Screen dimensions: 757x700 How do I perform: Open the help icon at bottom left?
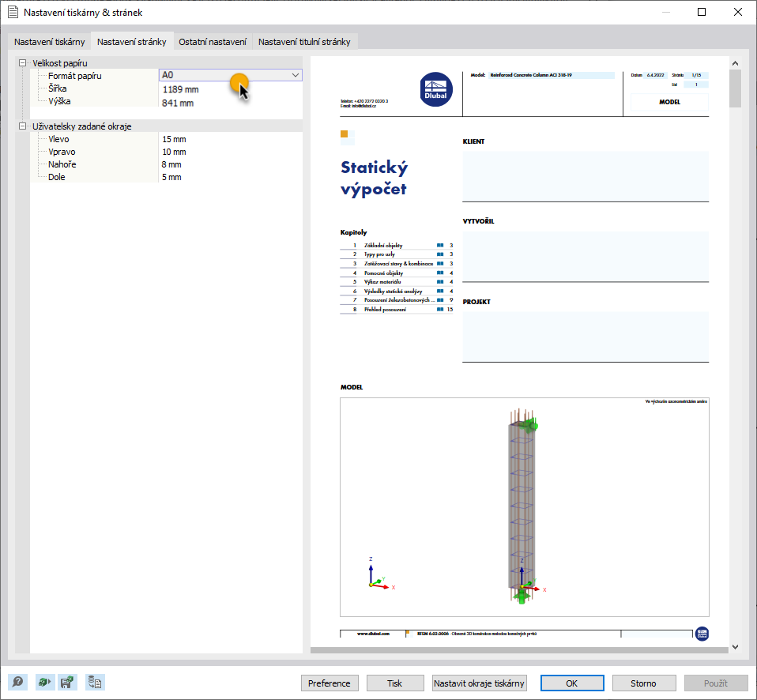(17, 682)
